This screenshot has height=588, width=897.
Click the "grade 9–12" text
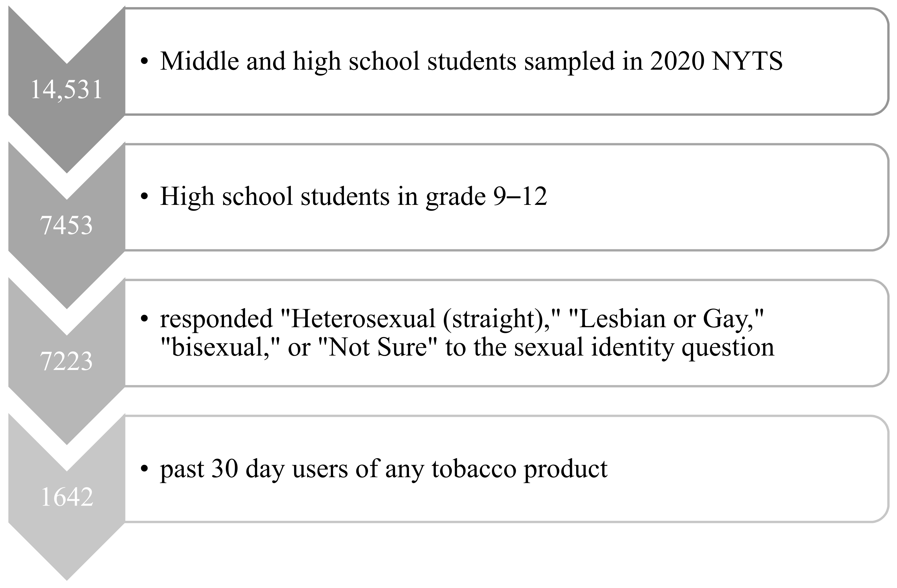(x=486, y=197)
